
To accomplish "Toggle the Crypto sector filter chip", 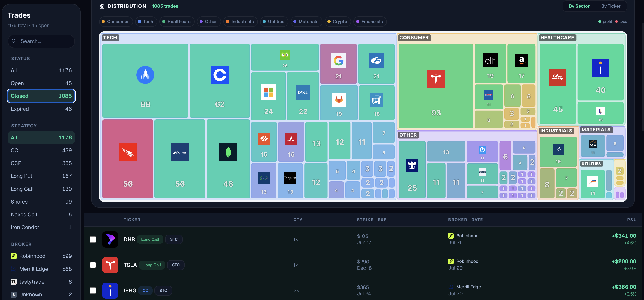I will 337,22.
